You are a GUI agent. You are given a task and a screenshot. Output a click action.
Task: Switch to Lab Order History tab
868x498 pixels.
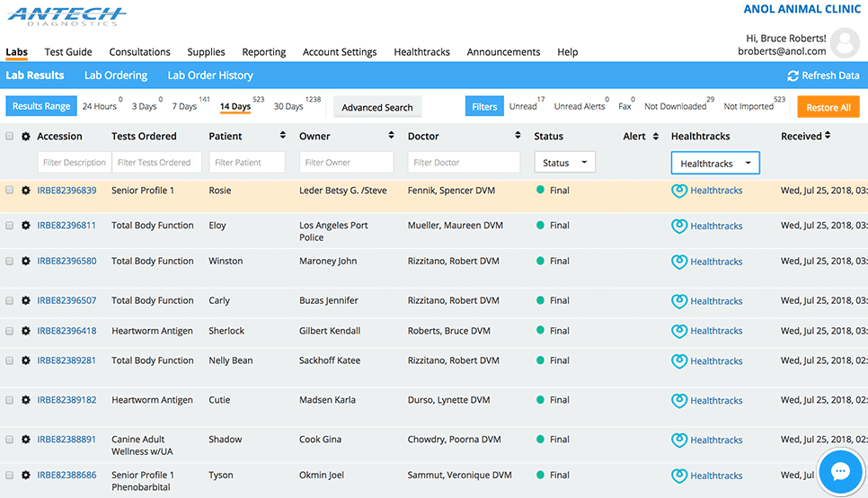pyautogui.click(x=210, y=76)
